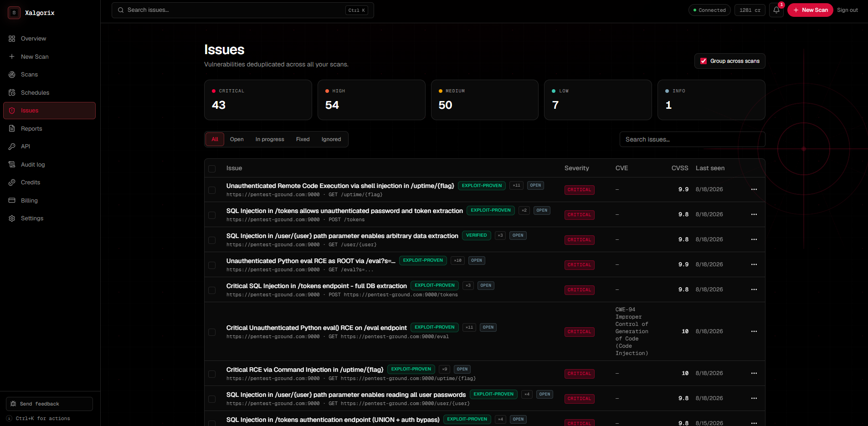Click EXPLOIT-PROVEN badge on tokens password extraction

click(491, 210)
